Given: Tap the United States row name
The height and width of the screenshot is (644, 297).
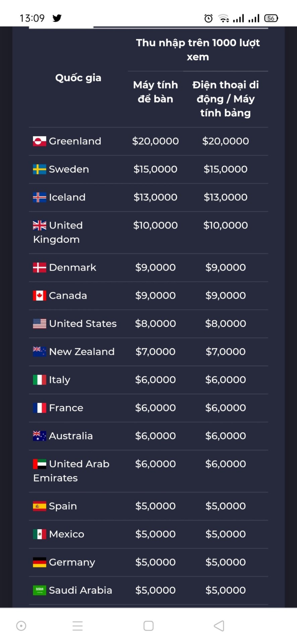Looking at the screenshot, I should click(83, 324).
